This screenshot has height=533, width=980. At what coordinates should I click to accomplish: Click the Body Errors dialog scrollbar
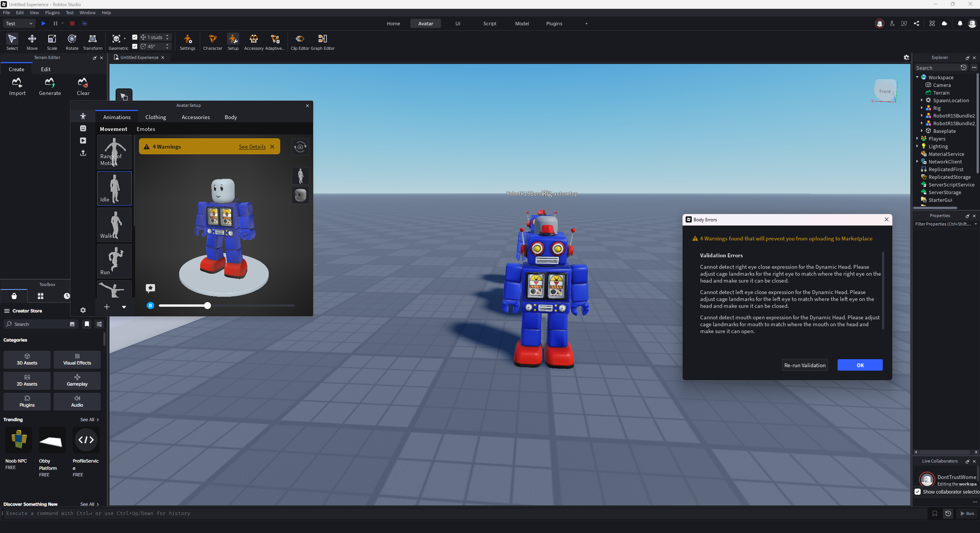tap(883, 290)
